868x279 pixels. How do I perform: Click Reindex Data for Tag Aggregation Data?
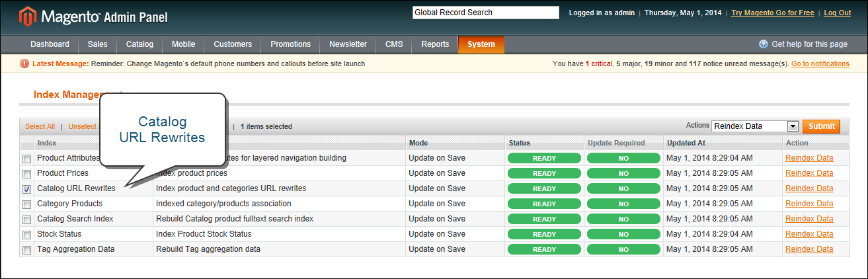coord(809,249)
